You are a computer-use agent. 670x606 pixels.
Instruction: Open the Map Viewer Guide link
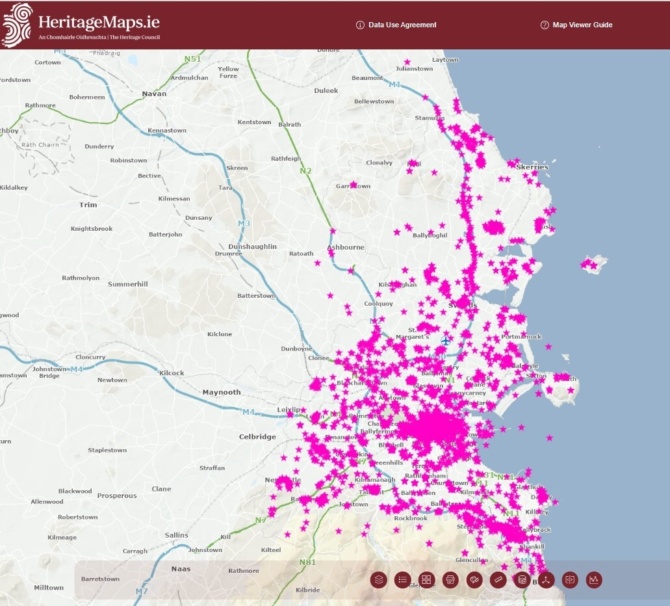582,25
